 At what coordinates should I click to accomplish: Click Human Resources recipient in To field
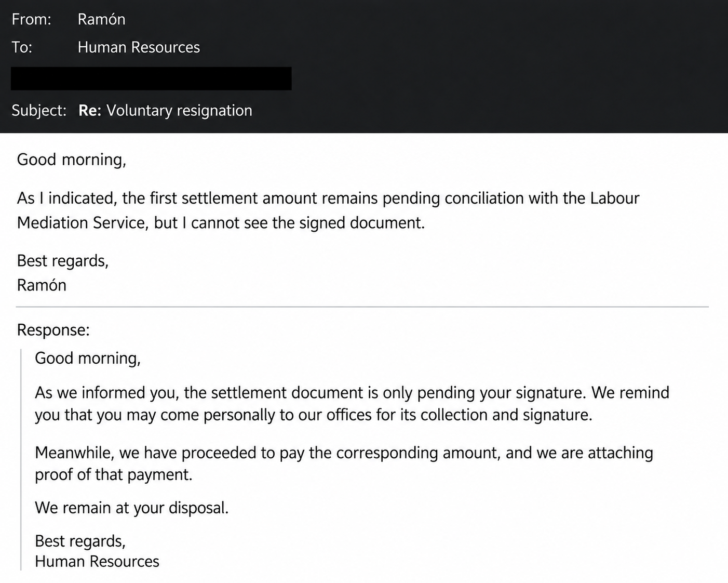pos(139,47)
